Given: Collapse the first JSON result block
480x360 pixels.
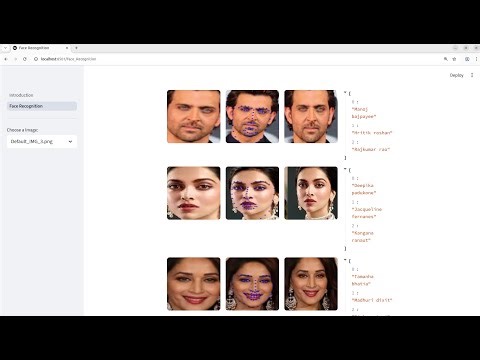Looking at the screenshot, I should point(345,93).
